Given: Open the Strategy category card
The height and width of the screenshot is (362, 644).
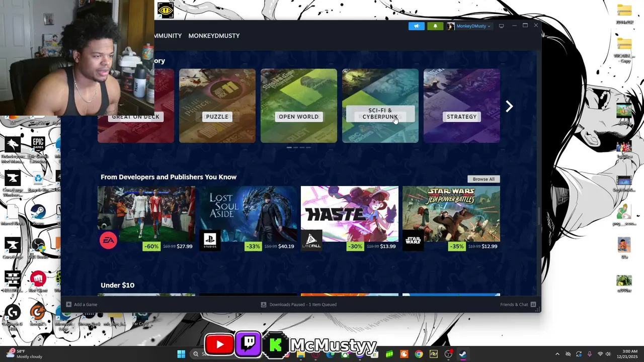Looking at the screenshot, I should (462, 106).
